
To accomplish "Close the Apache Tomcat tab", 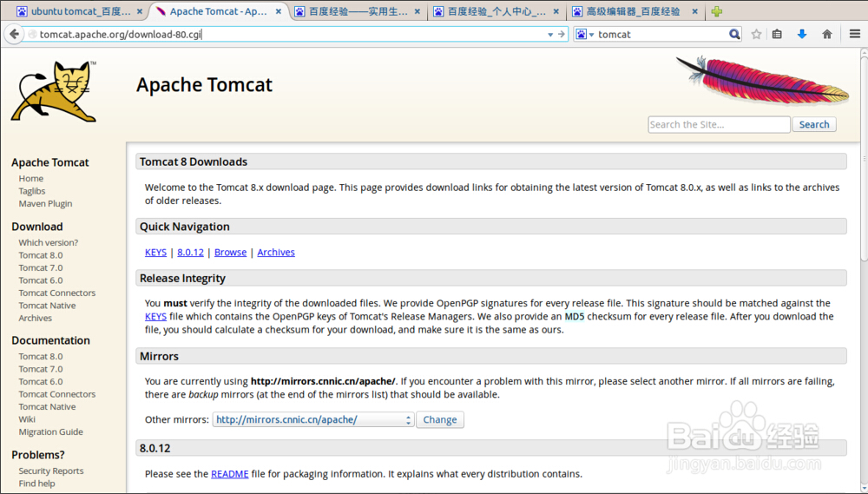I will click(279, 11).
